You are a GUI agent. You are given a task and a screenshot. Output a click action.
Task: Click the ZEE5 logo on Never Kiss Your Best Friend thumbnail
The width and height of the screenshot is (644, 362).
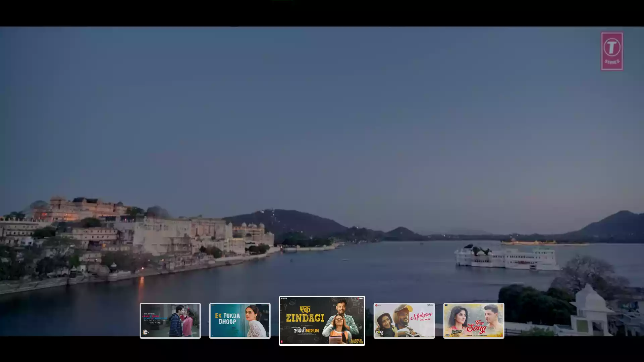tap(146, 332)
